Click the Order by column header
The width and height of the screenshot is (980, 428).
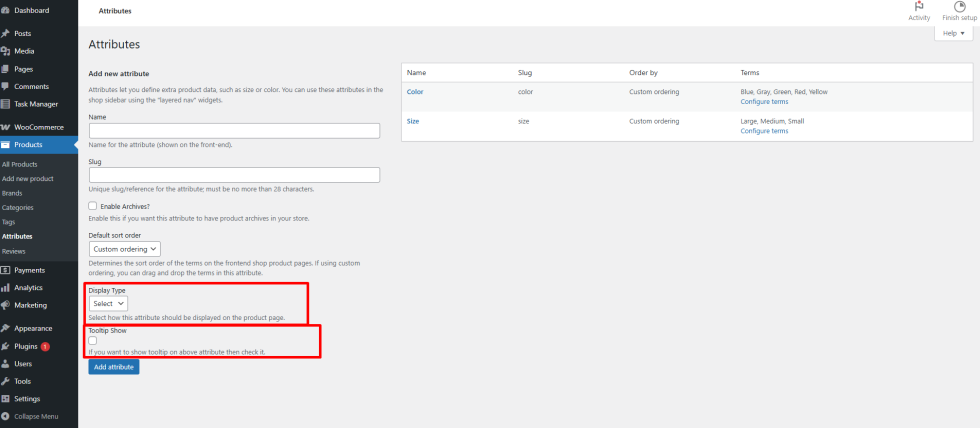[644, 73]
